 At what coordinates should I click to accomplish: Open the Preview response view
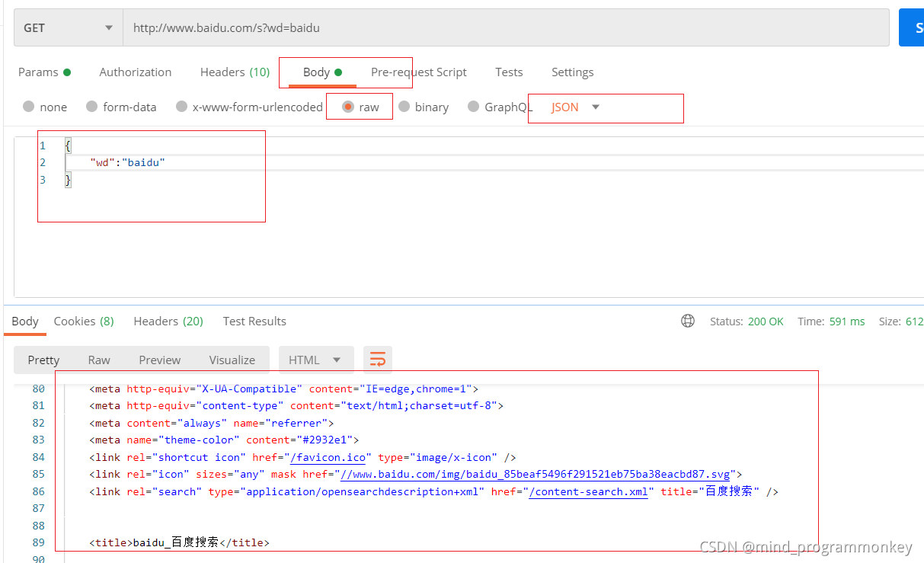click(x=160, y=360)
